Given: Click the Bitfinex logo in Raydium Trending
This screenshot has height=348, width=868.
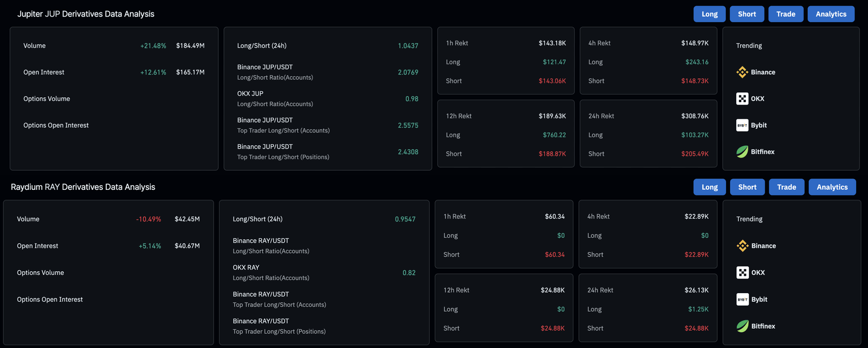Looking at the screenshot, I should (x=743, y=326).
